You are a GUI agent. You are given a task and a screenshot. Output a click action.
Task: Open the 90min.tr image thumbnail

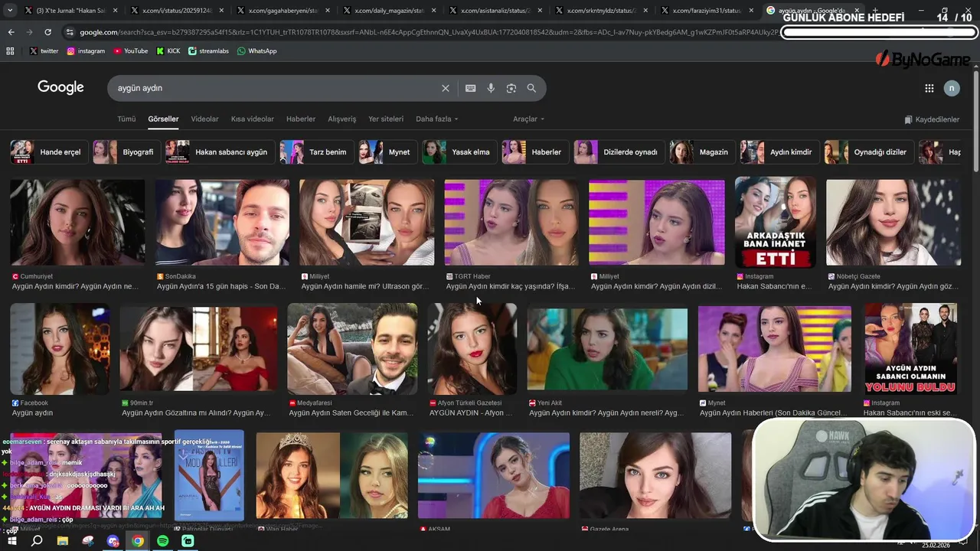click(199, 349)
